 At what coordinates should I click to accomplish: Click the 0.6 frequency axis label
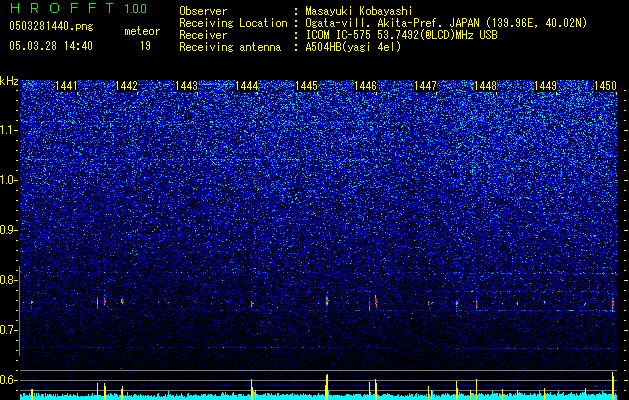click(8, 380)
